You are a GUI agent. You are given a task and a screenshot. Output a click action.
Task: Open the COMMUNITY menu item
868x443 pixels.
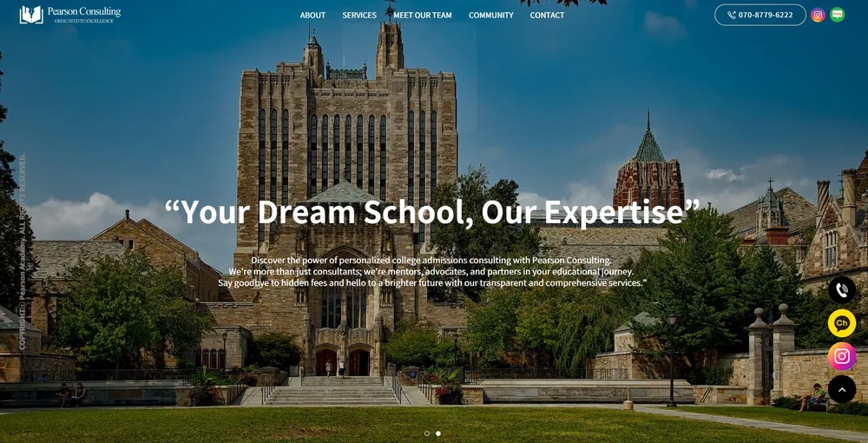point(491,15)
